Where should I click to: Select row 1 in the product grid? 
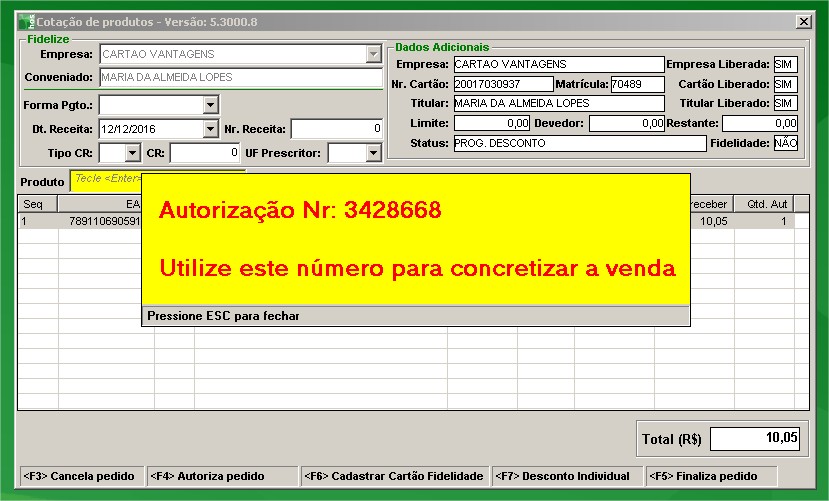(x=80, y=222)
